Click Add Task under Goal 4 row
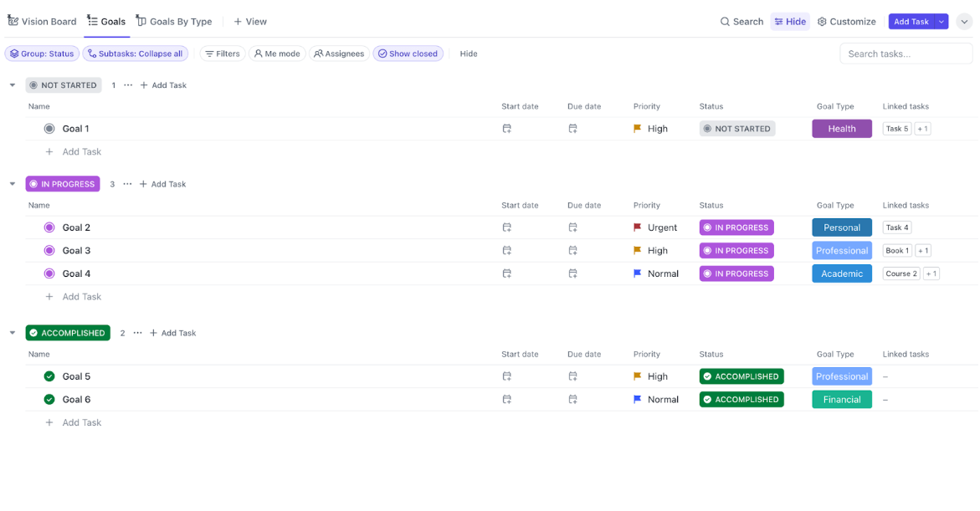The width and height of the screenshot is (980, 511). [81, 297]
